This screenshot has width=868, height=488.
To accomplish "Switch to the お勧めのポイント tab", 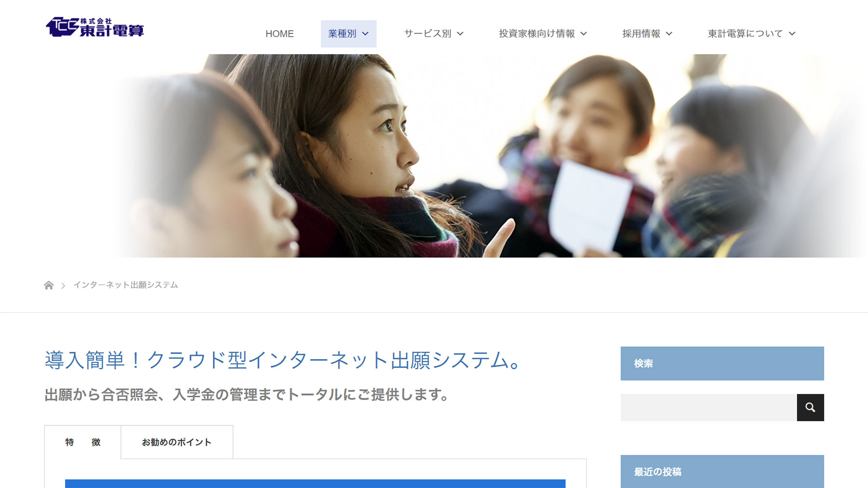I will [x=177, y=442].
